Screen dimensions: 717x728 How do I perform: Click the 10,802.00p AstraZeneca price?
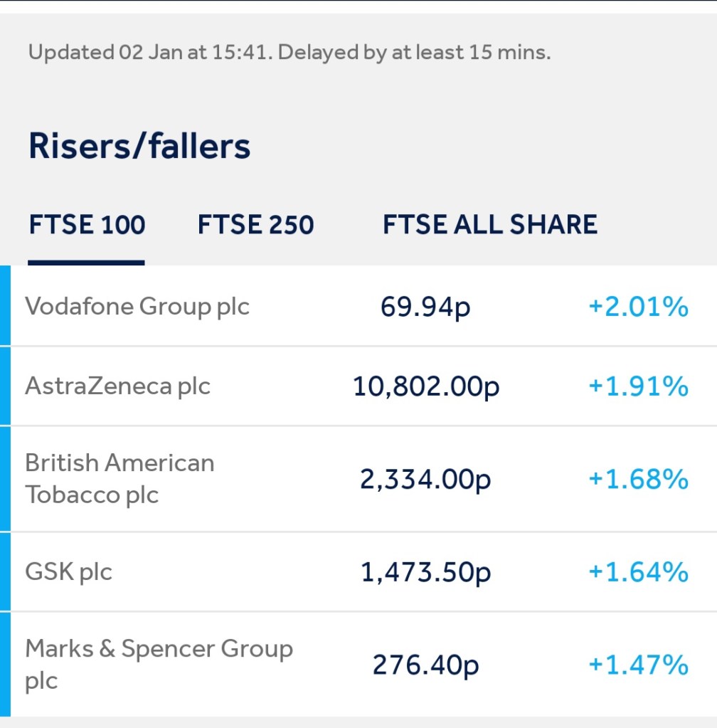(426, 387)
